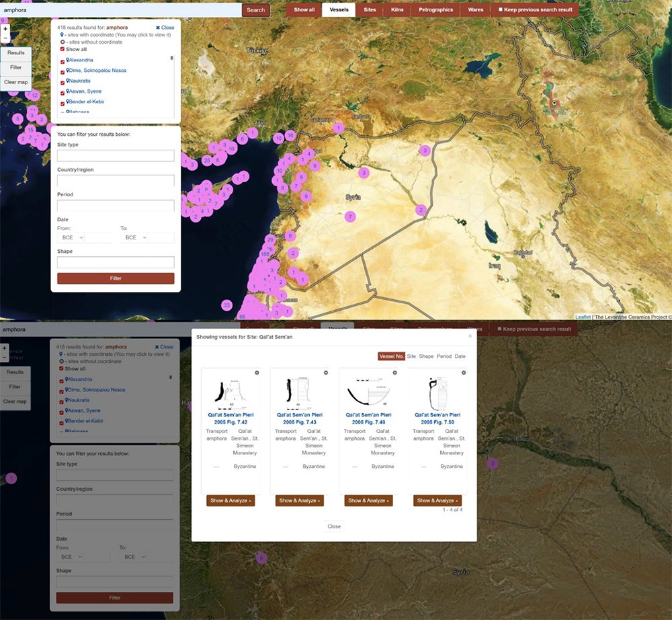The width and height of the screenshot is (672, 620).
Task: Click the Alexandria location pin in top list
Action: coord(68,60)
